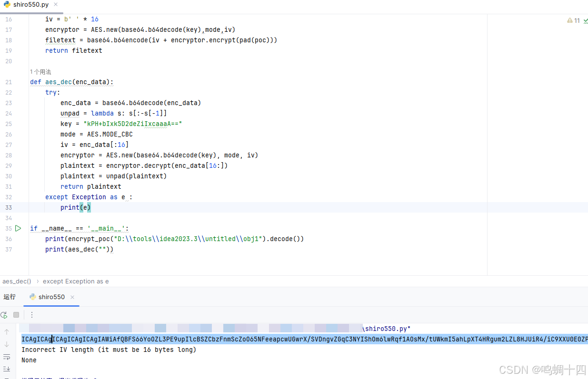This screenshot has height=379, width=588.
Task: Click the down-arrow in the console sidebar
Action: 7,344
